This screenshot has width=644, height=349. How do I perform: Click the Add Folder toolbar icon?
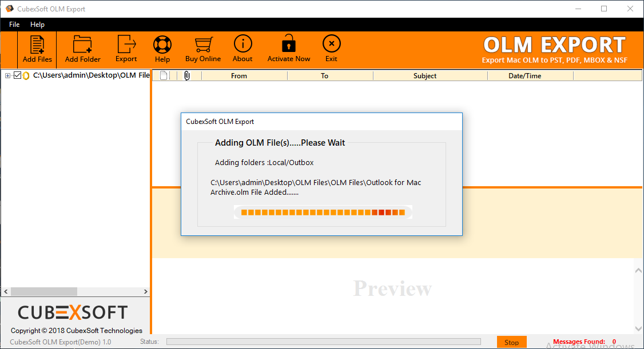pyautogui.click(x=82, y=45)
